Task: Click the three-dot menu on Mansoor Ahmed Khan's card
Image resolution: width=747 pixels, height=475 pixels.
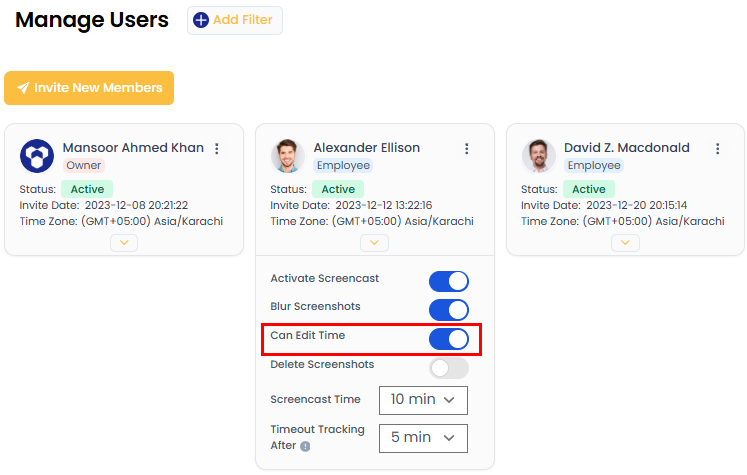Action: (x=216, y=149)
